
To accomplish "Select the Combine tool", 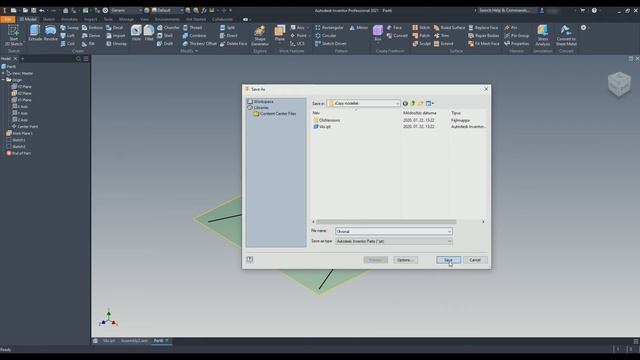I will tap(194, 36).
